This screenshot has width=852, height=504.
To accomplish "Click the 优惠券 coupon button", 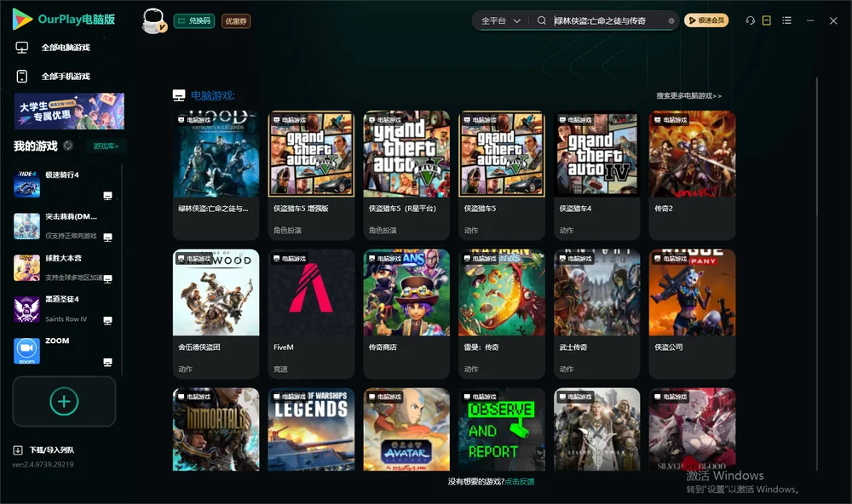I will (x=236, y=21).
